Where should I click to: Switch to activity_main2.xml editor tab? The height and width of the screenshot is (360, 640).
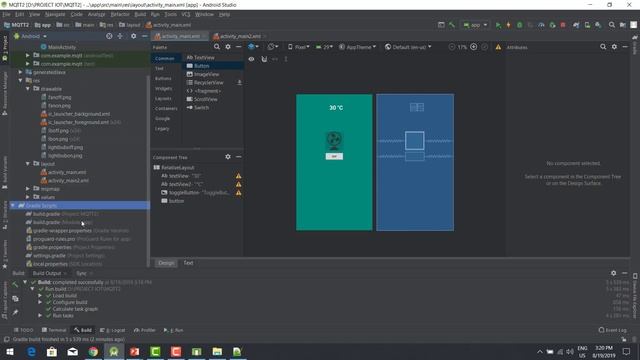(x=239, y=36)
